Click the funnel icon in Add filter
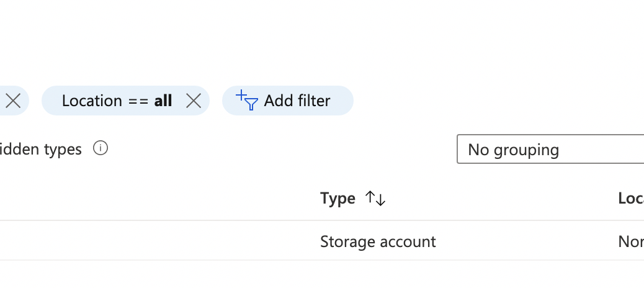Image resolution: width=644 pixels, height=288 pixels. (x=251, y=104)
